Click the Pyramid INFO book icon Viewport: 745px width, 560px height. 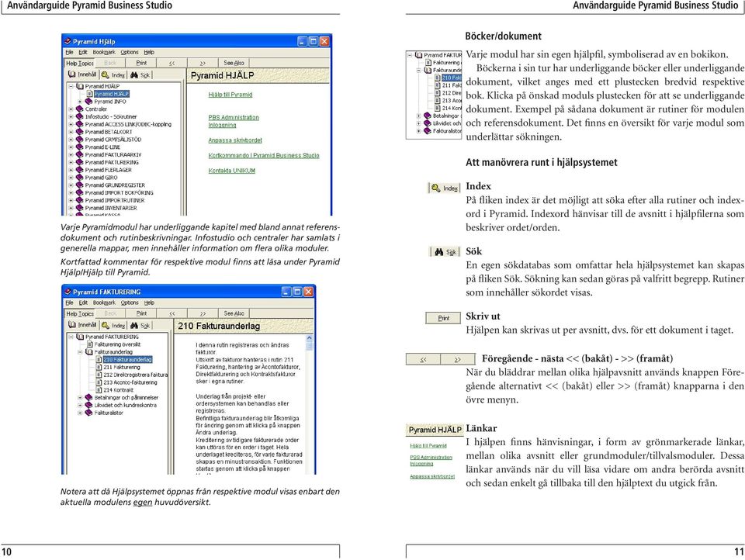(88, 102)
